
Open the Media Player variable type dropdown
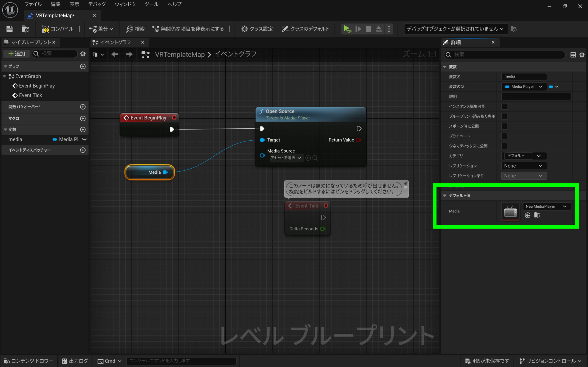(524, 87)
